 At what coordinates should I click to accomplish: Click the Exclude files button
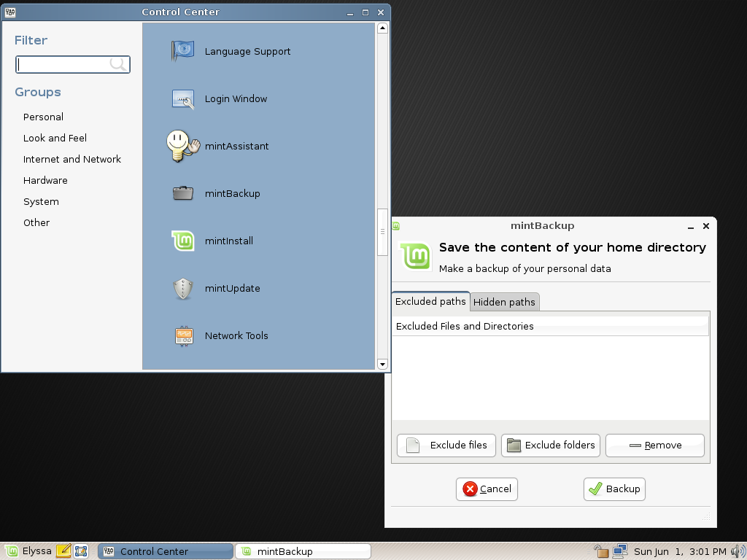coord(446,446)
